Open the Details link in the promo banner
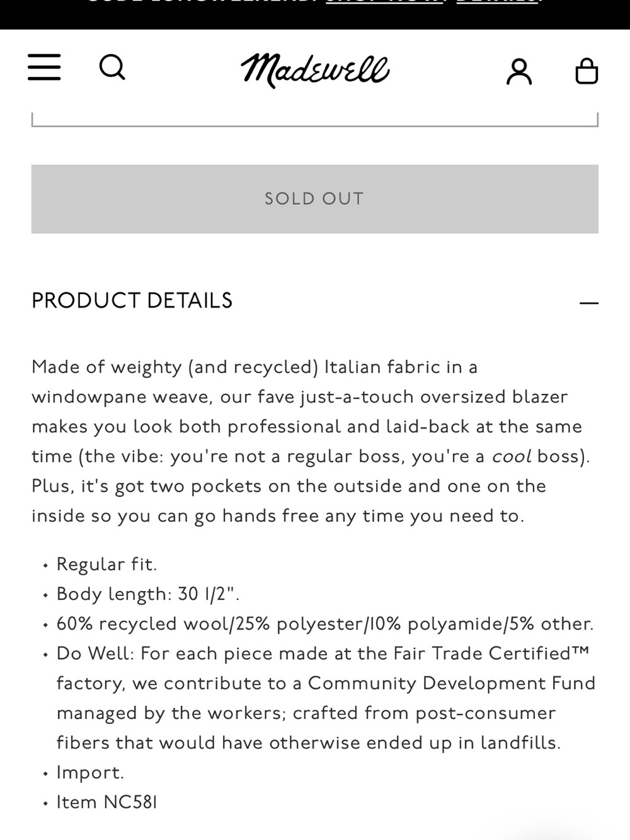Image resolution: width=630 pixels, height=840 pixels. pyautogui.click(x=498, y=3)
